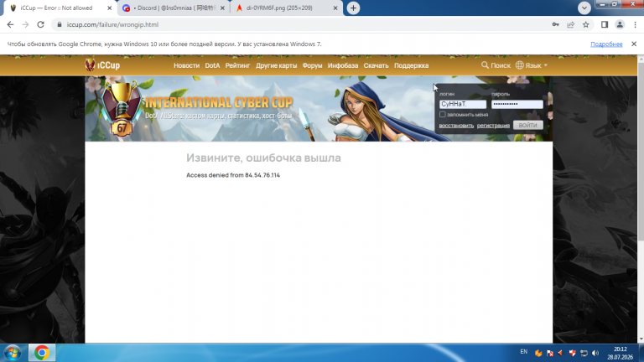
Task: Click the пароль password field
Action: (517, 104)
